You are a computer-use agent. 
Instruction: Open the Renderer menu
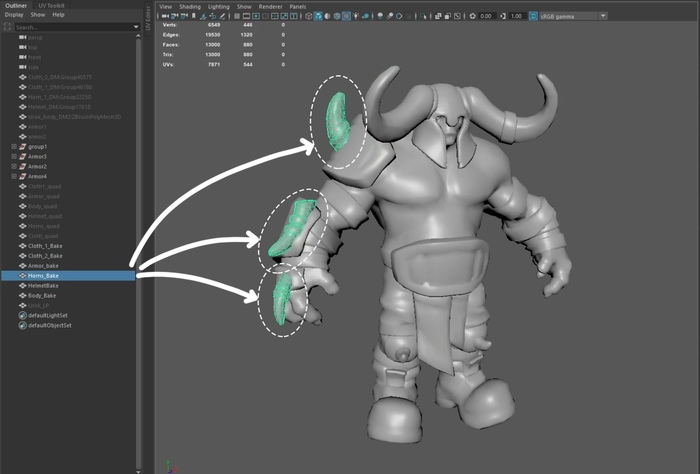pos(270,7)
